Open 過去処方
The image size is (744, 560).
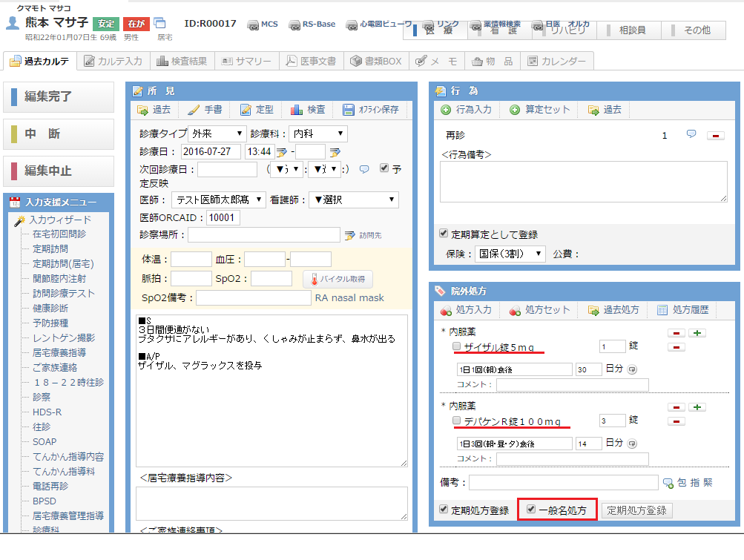[613, 310]
